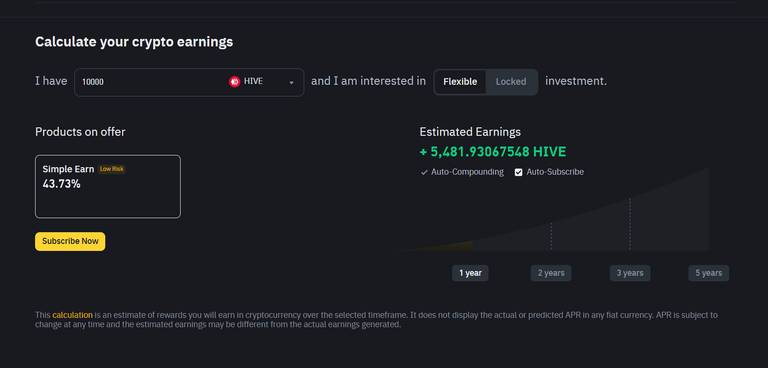768x368 pixels.
Task: Select the 2 years timeframe
Action: pyautogui.click(x=551, y=273)
